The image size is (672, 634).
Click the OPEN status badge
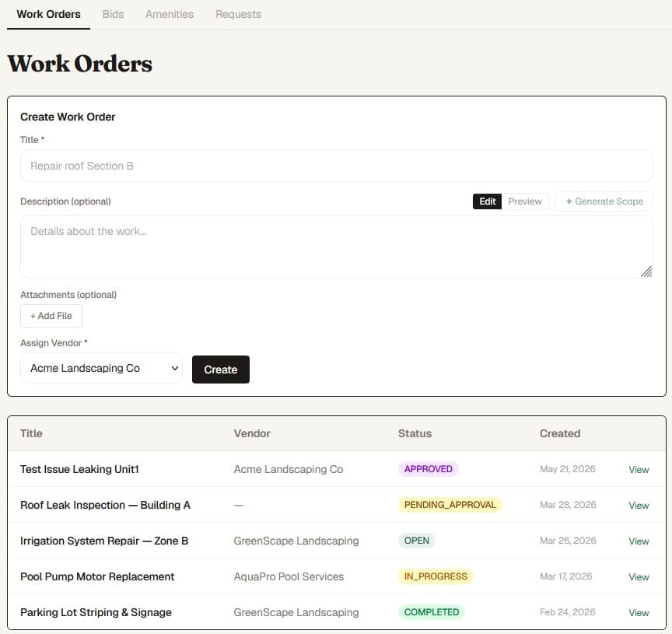[x=417, y=541]
